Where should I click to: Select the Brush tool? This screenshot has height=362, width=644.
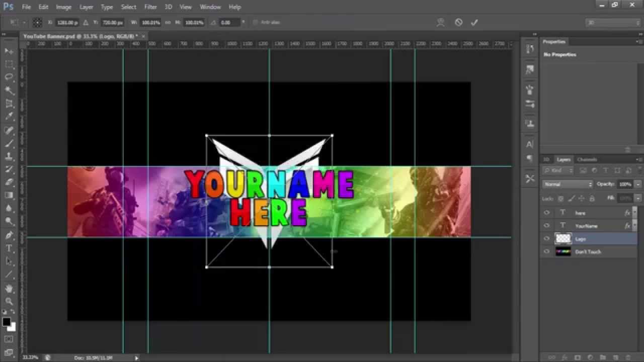pos(9,143)
